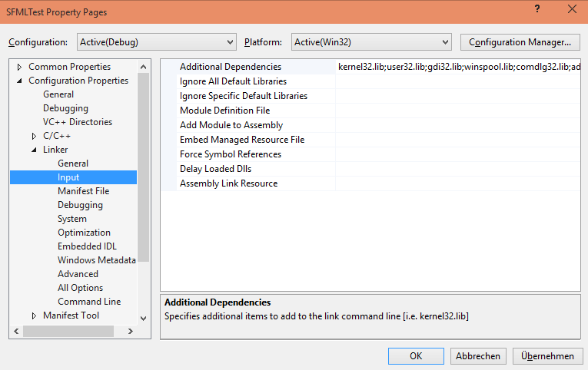The width and height of the screenshot is (588, 370).
Task: Click the help question mark icon
Action: [535, 10]
